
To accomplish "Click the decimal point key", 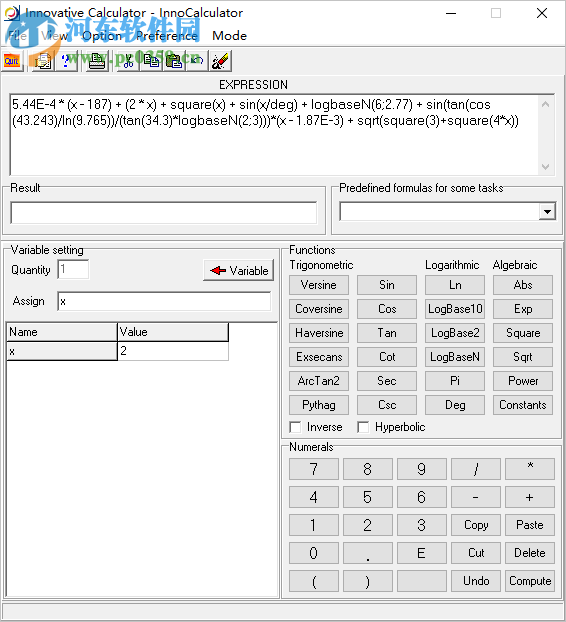I will tap(368, 553).
